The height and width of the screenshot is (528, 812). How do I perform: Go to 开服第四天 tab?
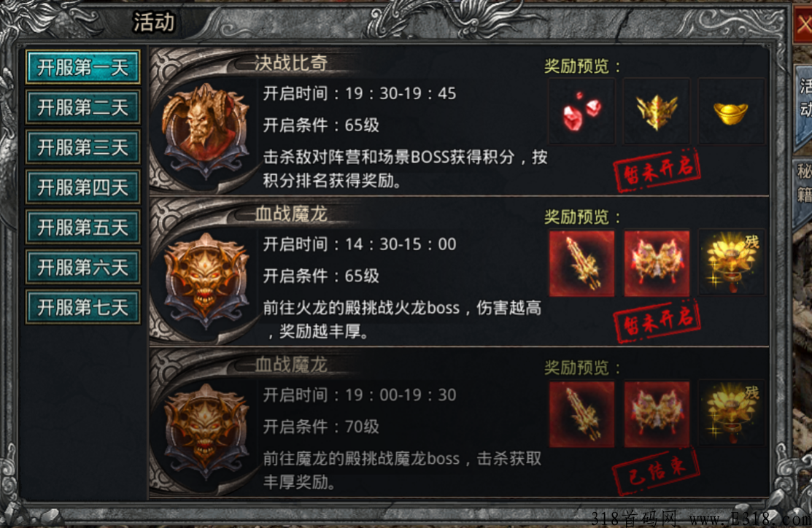[x=83, y=187]
